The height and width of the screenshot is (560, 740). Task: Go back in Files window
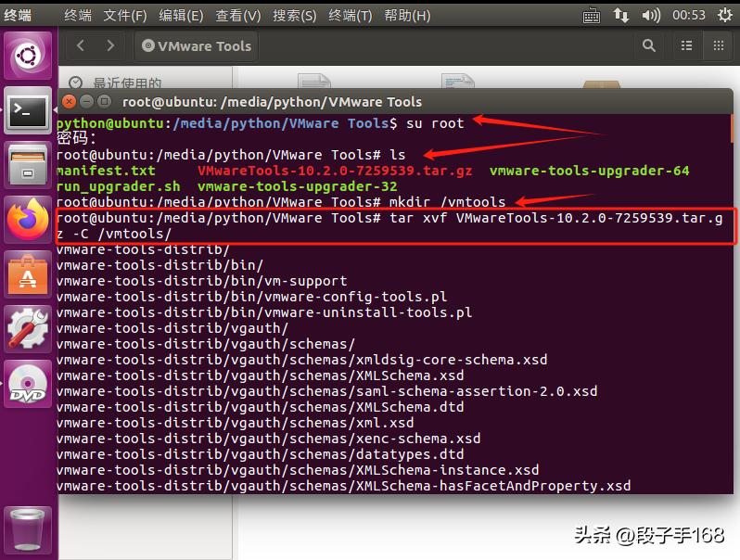81,45
